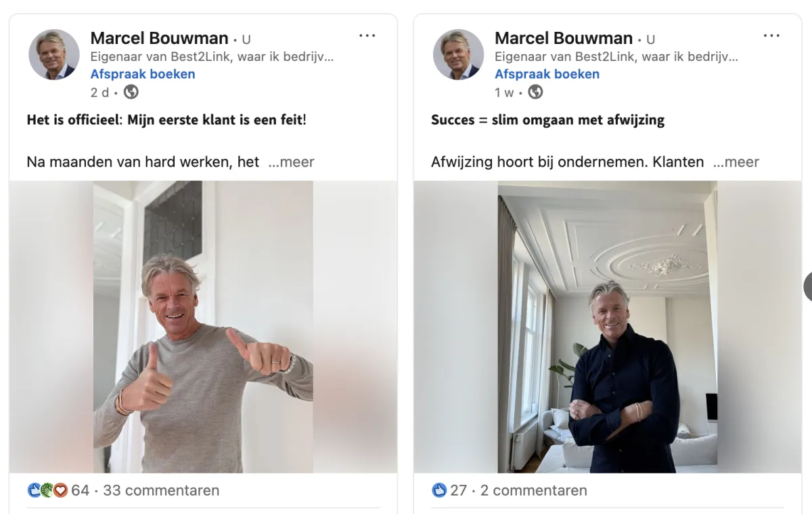Image resolution: width=812 pixels, height=514 pixels.
Task: Click globe visibility icon on 2 d post
Action: (x=131, y=92)
